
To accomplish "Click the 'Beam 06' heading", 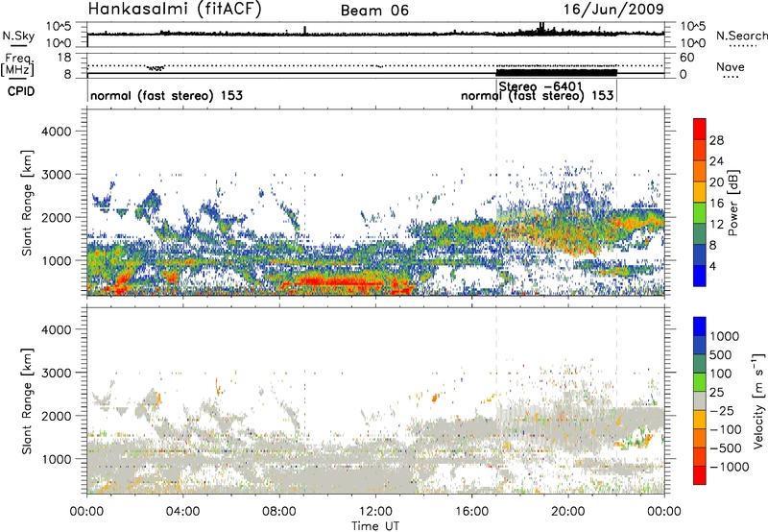I will pos(374,11).
